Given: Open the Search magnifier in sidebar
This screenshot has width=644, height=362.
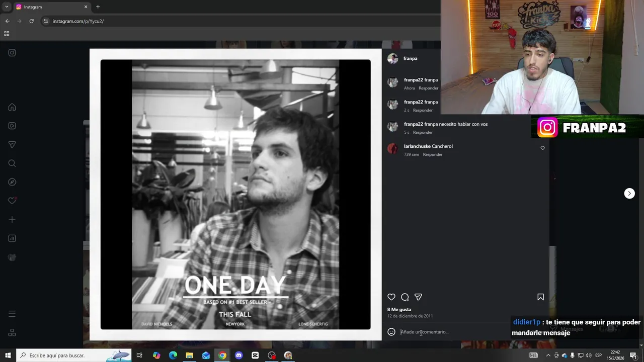Looking at the screenshot, I should [12, 163].
